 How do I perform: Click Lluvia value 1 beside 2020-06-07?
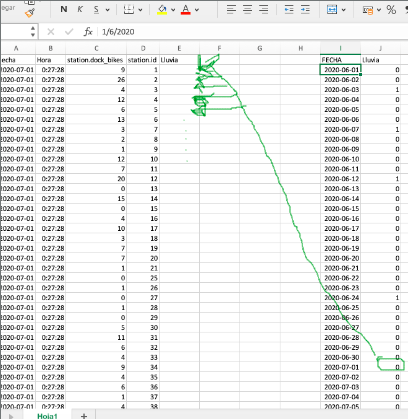[381, 129]
